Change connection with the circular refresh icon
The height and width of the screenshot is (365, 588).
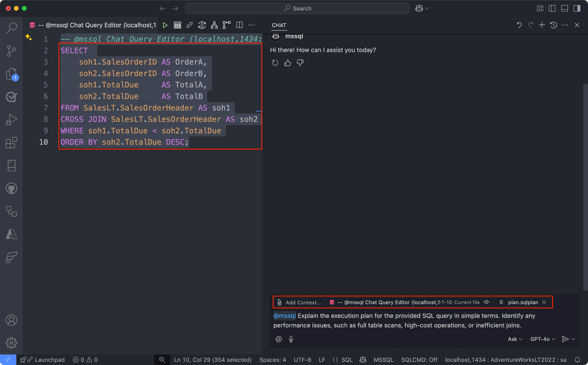click(x=202, y=25)
